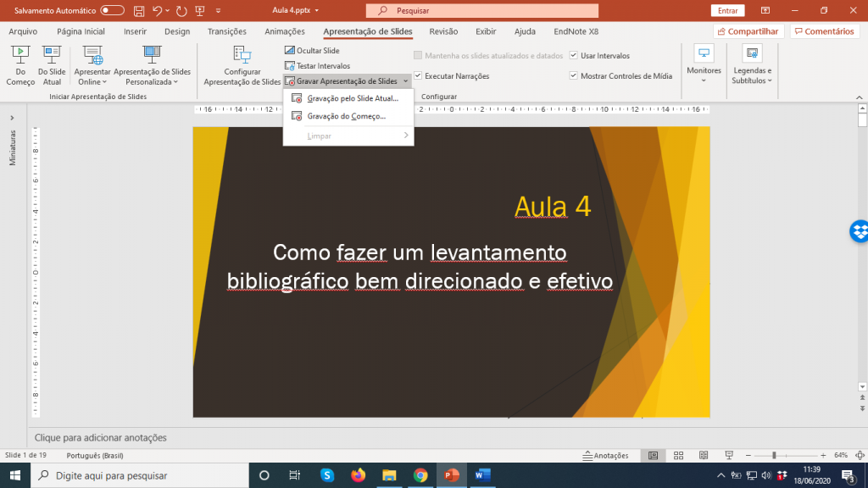This screenshot has width=868, height=488.
Task: Click the Pesquisar search box
Action: 482,10
